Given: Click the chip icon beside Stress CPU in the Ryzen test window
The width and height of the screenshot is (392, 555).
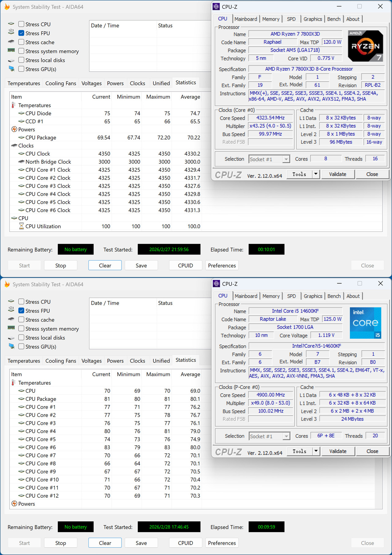Looking at the screenshot, I should click(11, 24).
